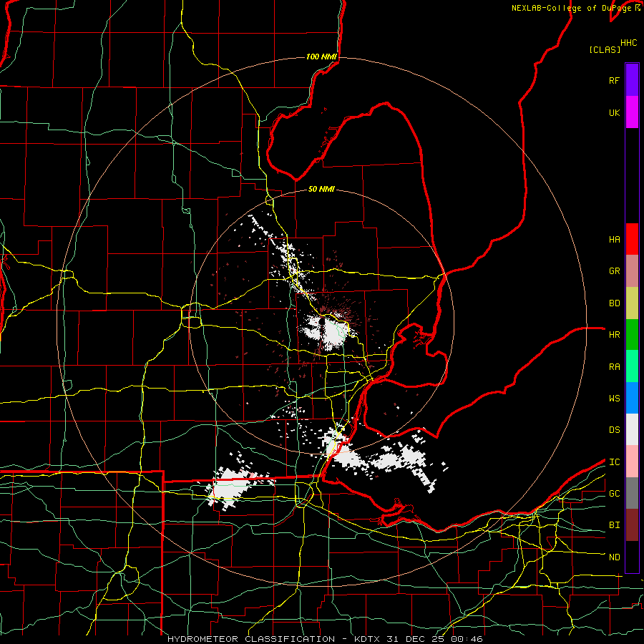Click the GC legend label
Screen dimensions: 644x644
pyautogui.click(x=614, y=494)
